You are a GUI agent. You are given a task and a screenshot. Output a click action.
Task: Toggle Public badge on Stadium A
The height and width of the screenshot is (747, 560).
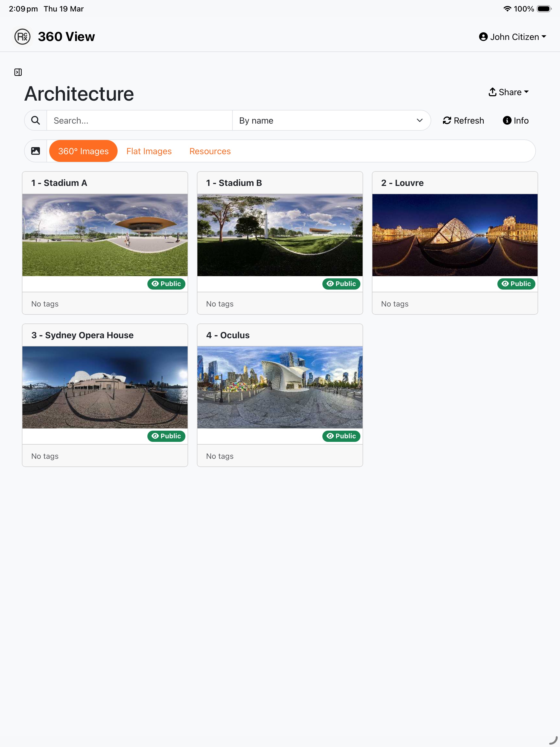click(166, 284)
